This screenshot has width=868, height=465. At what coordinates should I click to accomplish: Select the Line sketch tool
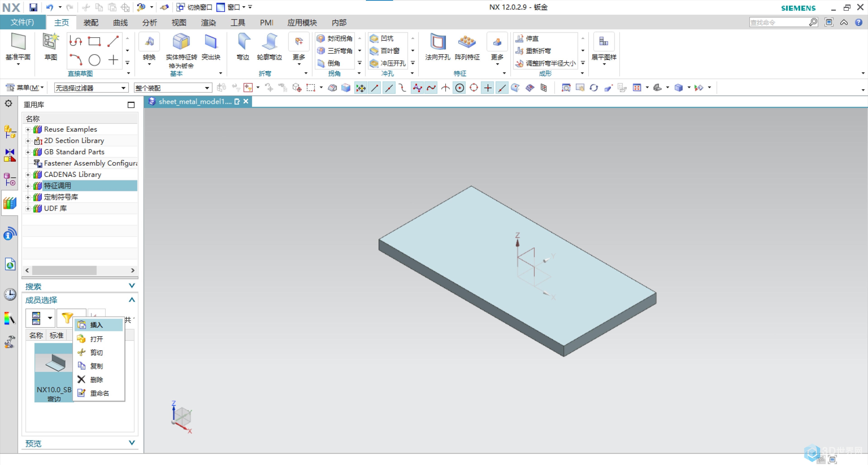pyautogui.click(x=113, y=41)
